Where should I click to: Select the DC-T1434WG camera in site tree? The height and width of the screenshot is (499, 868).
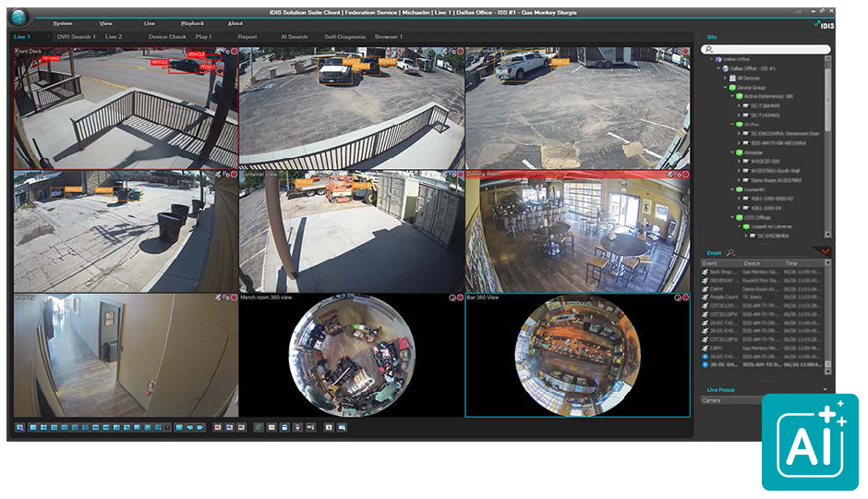pos(765,116)
